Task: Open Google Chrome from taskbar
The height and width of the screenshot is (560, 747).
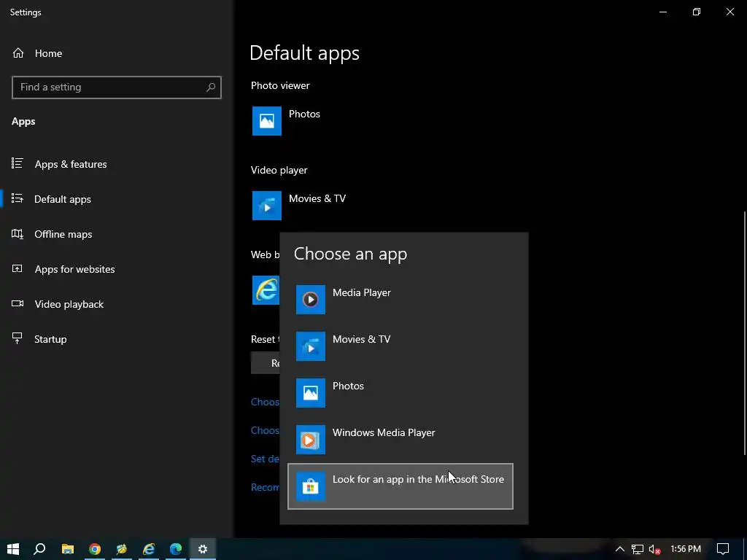Action: point(95,549)
